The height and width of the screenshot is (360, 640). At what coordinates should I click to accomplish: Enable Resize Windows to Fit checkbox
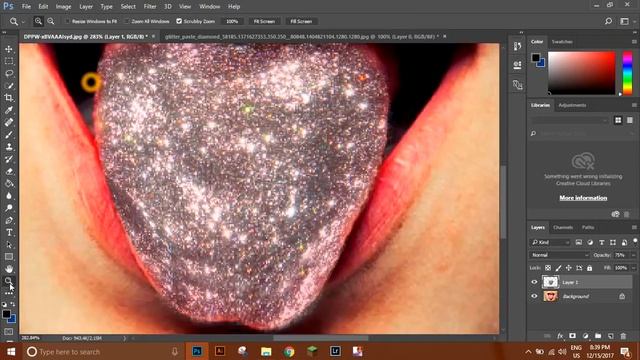(x=67, y=21)
